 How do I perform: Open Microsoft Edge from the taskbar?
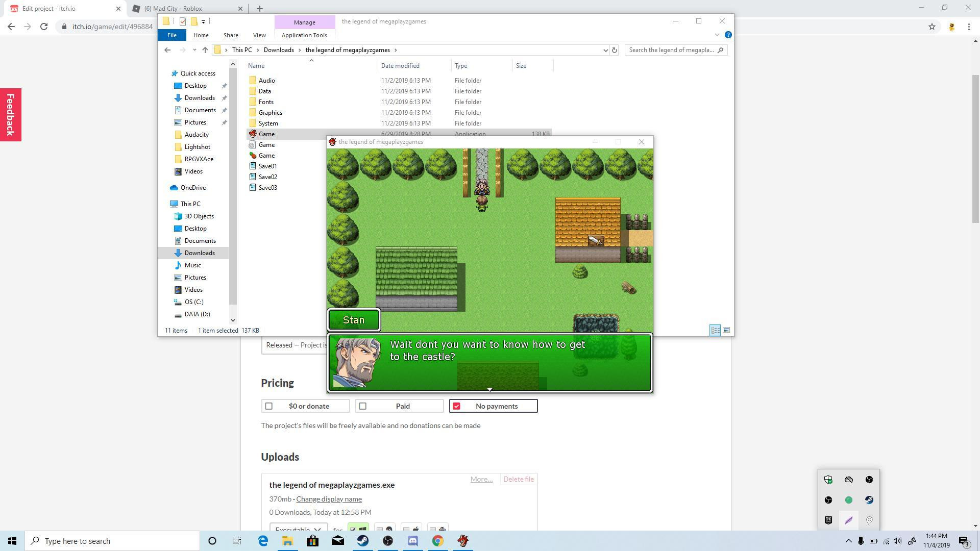point(263,541)
